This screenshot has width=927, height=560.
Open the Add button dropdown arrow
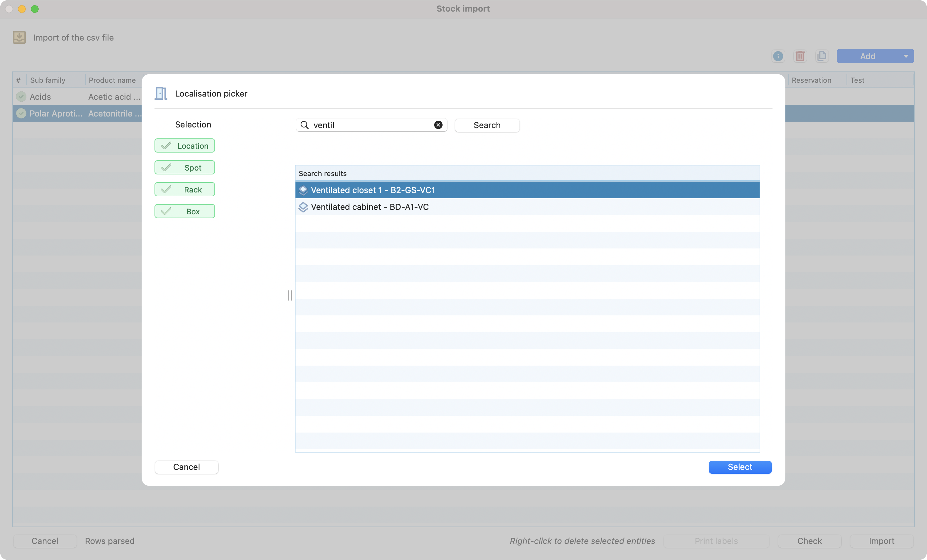(x=905, y=56)
